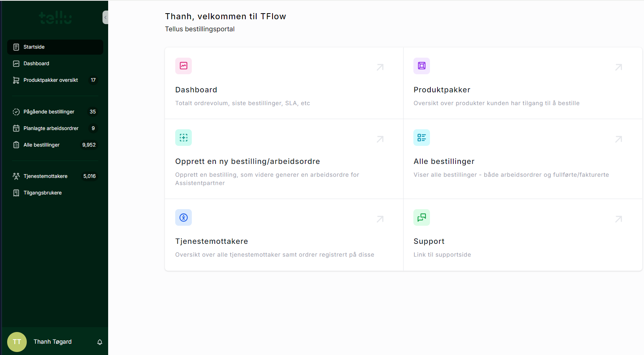Collapse the sidebar with the chevron handle
This screenshot has height=355, width=644.
106,17
